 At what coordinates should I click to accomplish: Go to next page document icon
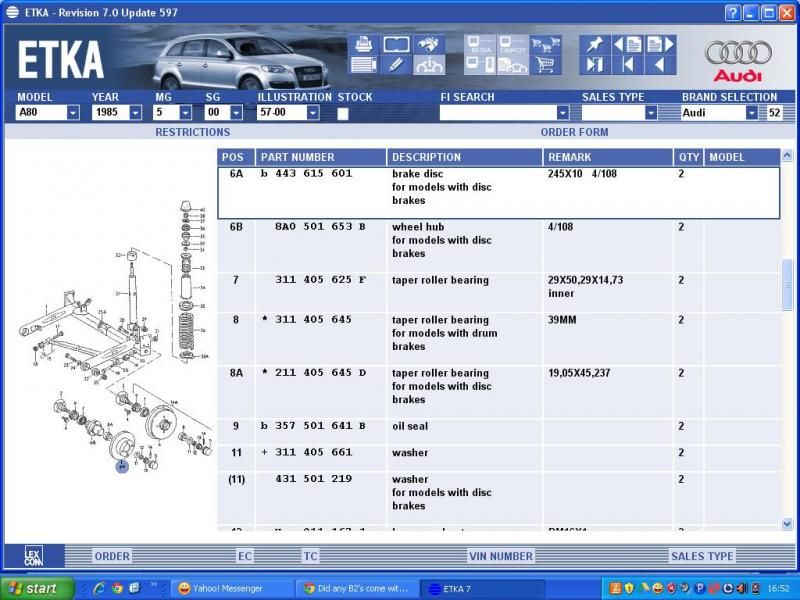[661, 44]
